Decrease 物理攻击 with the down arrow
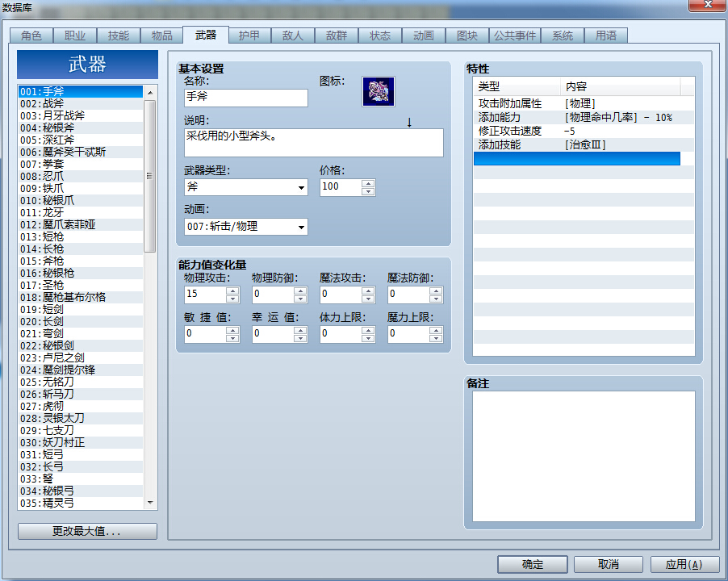728x581 pixels. 232,299
